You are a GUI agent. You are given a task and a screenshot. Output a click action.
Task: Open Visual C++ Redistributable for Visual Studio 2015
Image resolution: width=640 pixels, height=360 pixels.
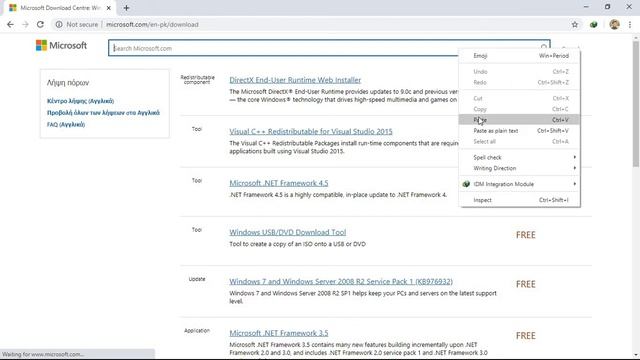pyautogui.click(x=311, y=131)
